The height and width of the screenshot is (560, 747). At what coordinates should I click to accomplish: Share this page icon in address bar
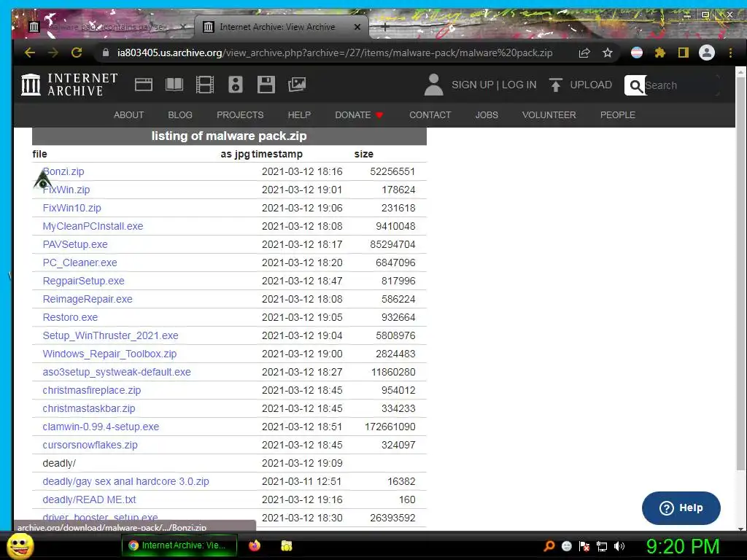tap(584, 52)
